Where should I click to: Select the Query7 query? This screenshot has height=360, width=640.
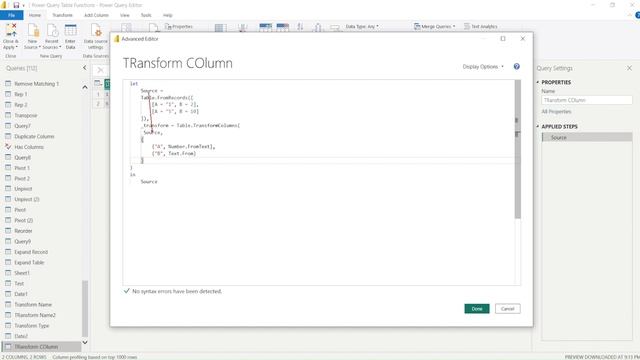(x=22, y=126)
